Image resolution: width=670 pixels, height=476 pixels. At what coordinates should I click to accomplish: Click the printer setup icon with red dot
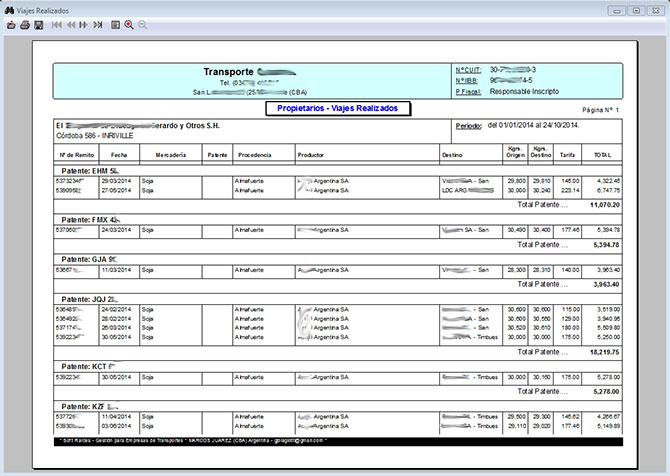point(11,23)
